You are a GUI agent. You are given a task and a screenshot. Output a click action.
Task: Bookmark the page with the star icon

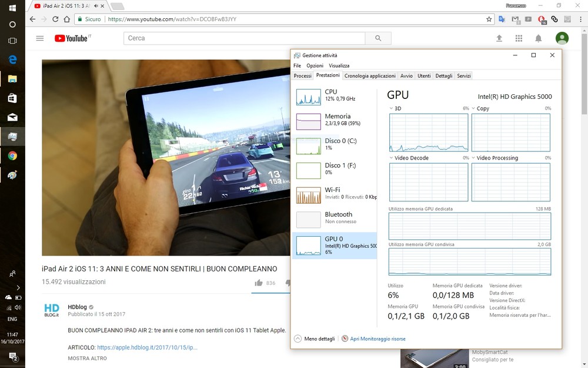tap(489, 19)
